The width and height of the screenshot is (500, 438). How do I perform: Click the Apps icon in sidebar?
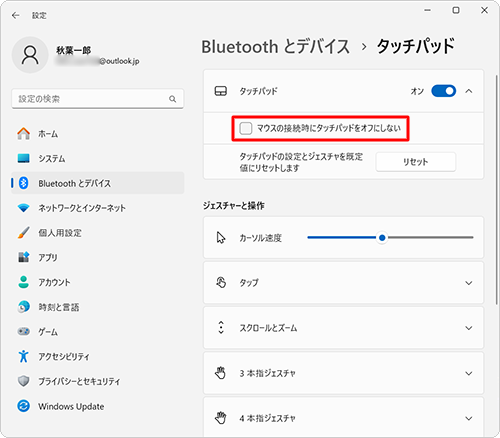coord(24,257)
